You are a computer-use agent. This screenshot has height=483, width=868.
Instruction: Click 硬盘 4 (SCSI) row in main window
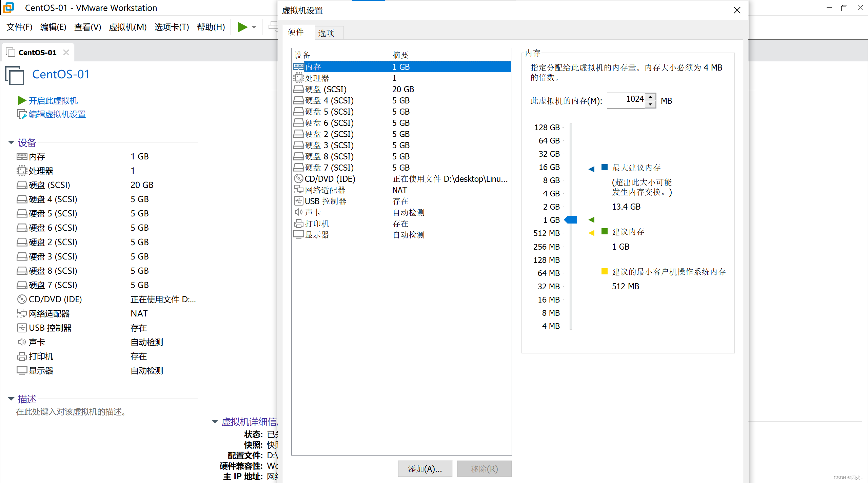107,199
